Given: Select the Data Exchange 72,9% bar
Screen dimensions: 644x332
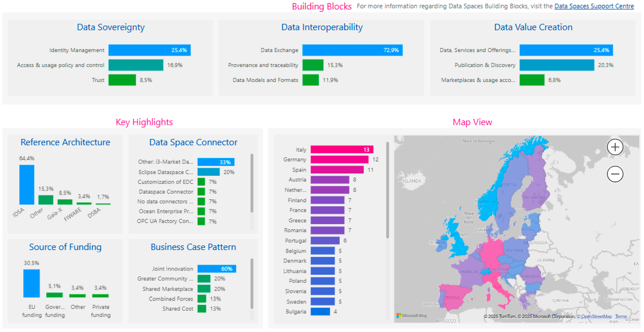Looking at the screenshot, I should click(x=352, y=50).
